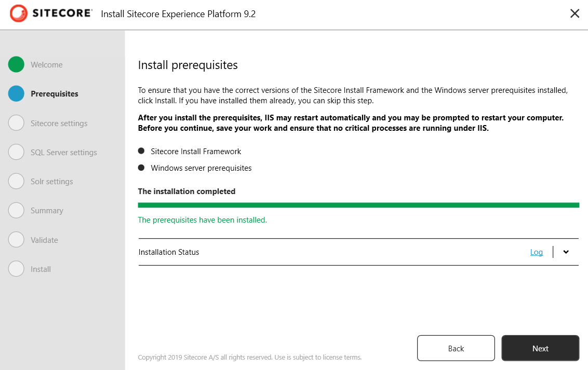
Task: Click the 'Installation Status' label
Action: [169, 252]
